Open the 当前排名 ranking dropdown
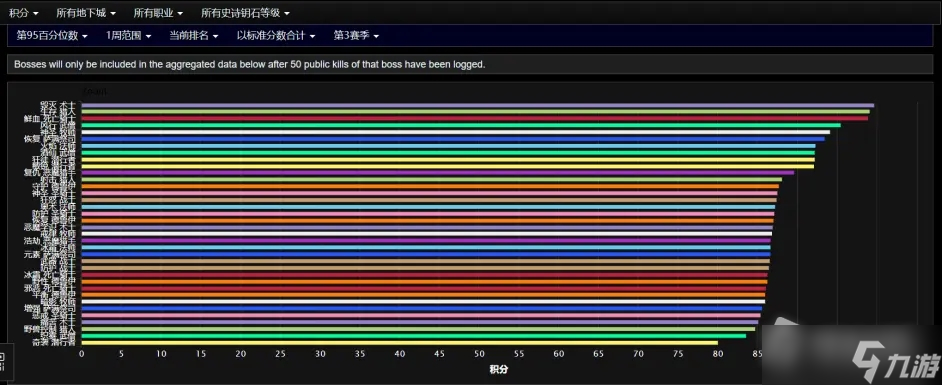The width and height of the screenshot is (942, 385). (193, 35)
